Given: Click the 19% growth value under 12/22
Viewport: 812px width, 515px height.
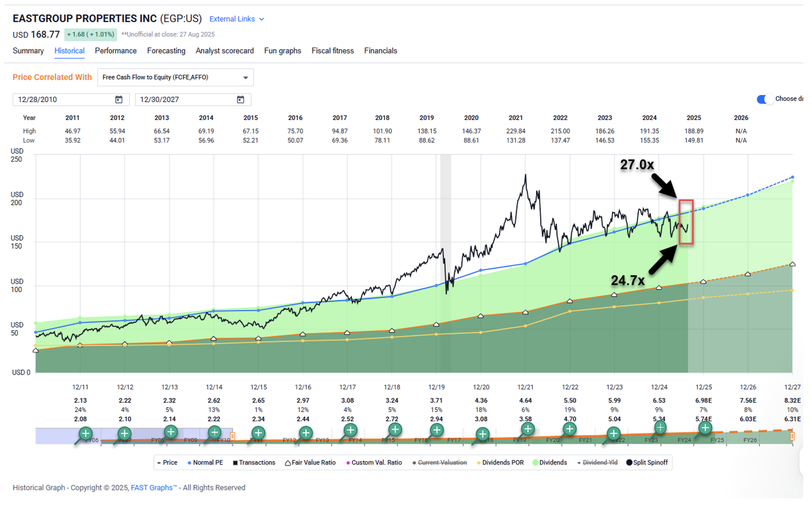Looking at the screenshot, I should (x=570, y=410).
